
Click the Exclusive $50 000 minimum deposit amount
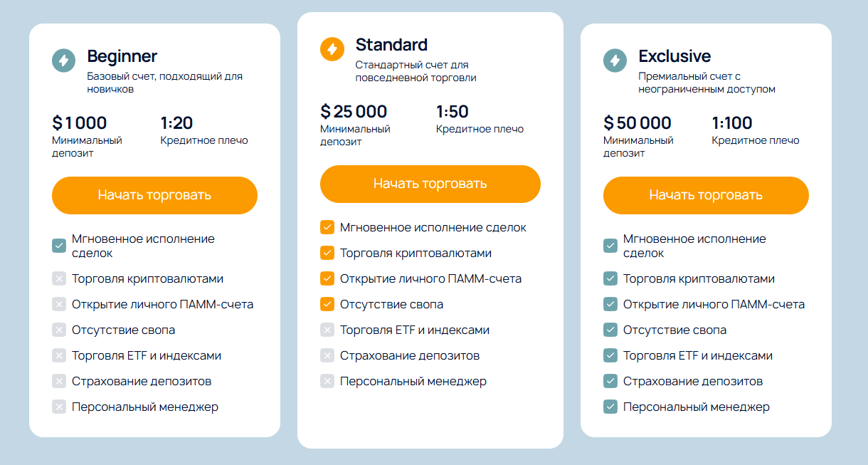(637, 123)
